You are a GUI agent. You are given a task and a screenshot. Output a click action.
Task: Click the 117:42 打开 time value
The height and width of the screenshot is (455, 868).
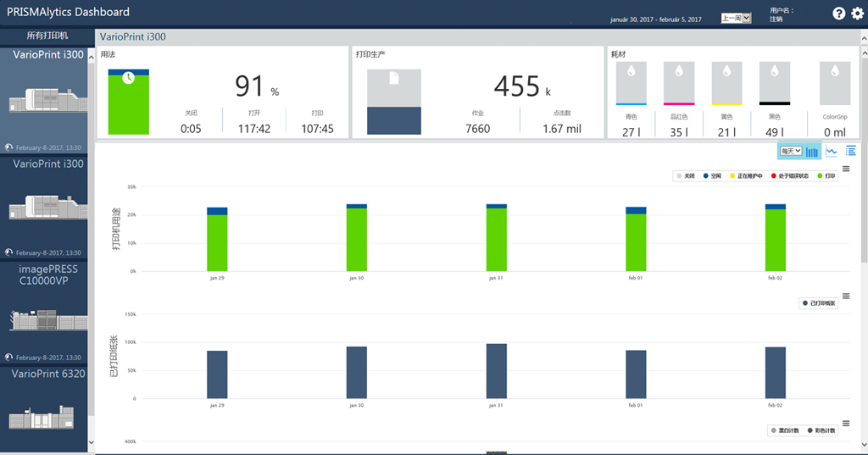tap(254, 129)
